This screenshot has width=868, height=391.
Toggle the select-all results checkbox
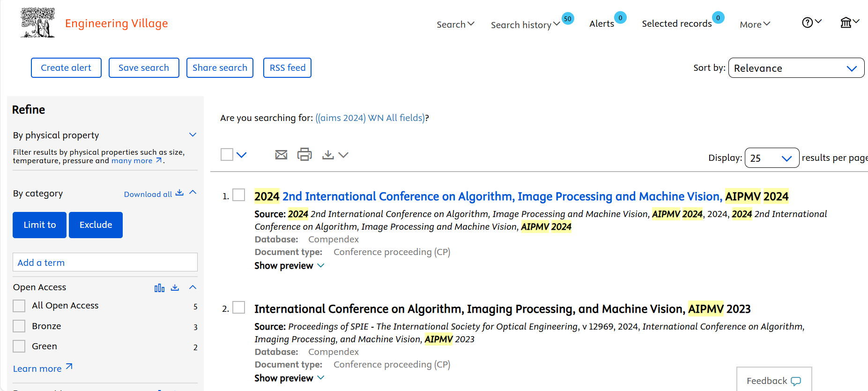click(x=227, y=154)
